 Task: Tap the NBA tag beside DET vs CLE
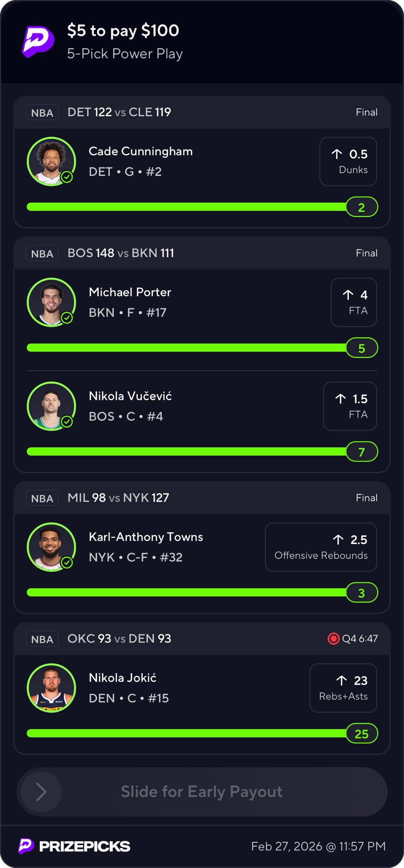click(42, 113)
